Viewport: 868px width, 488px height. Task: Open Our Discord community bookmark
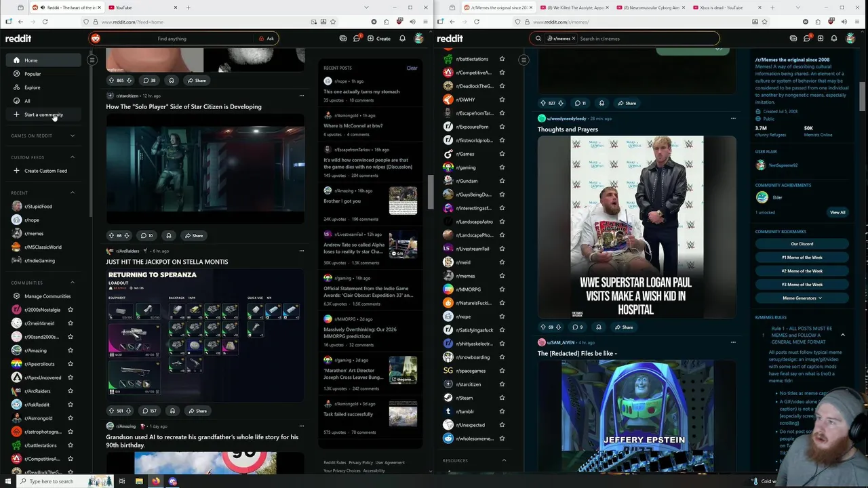tap(802, 244)
